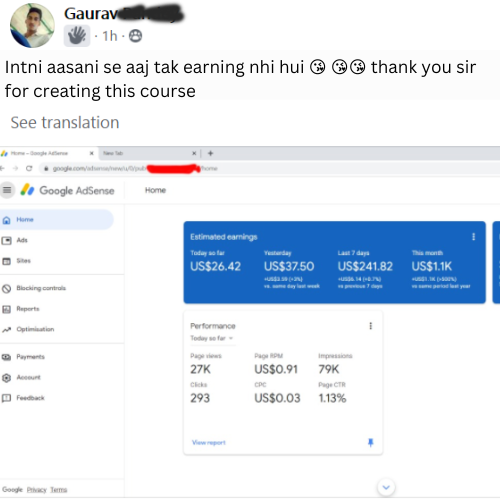The image size is (500, 500).
Task: Open the 1h post timestamp
Action: 110,36
